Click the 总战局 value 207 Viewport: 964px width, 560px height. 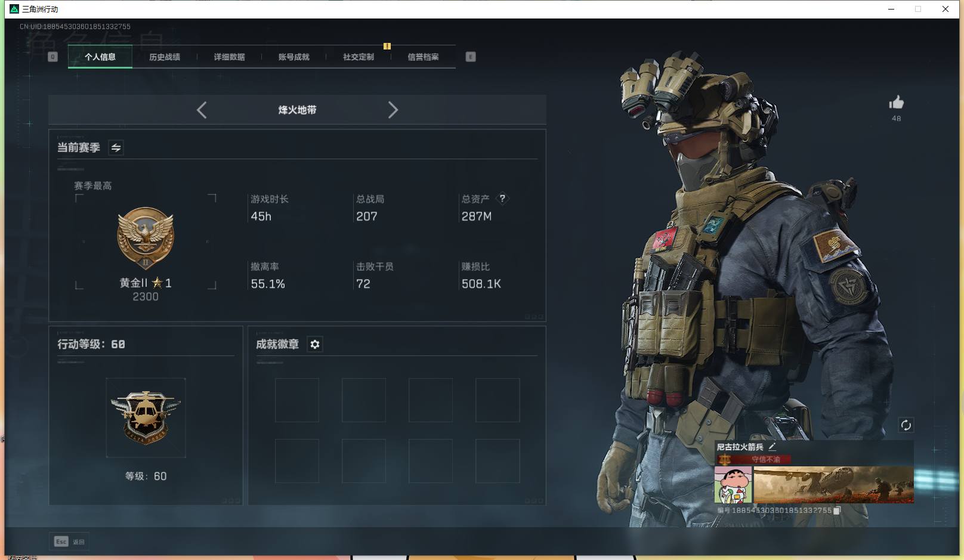point(367,216)
